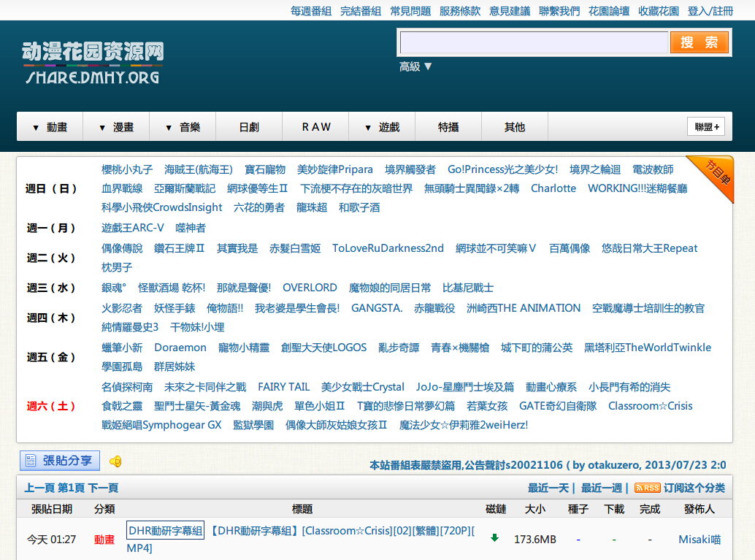
Task: Click the green magnet download arrow
Action: (494, 539)
